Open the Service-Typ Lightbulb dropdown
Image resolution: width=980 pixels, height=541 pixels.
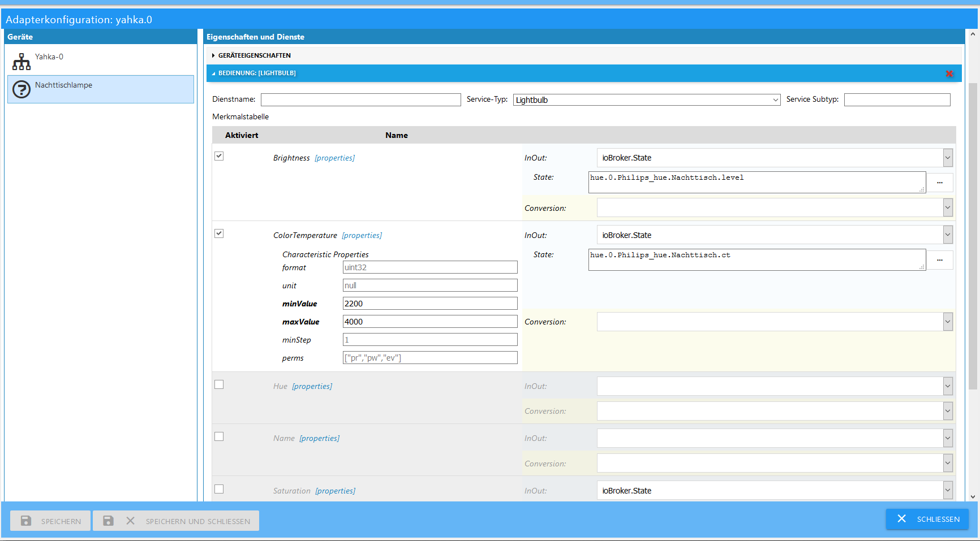(646, 100)
